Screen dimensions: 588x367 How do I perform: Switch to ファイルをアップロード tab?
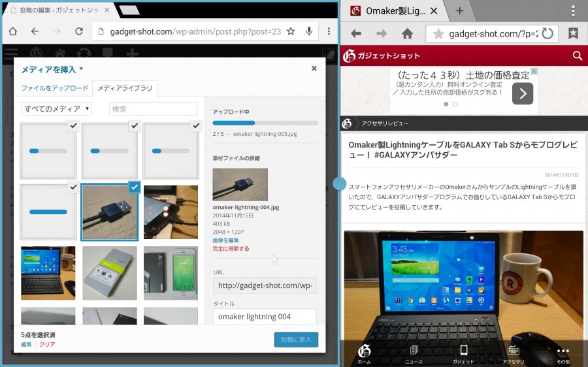click(x=54, y=88)
